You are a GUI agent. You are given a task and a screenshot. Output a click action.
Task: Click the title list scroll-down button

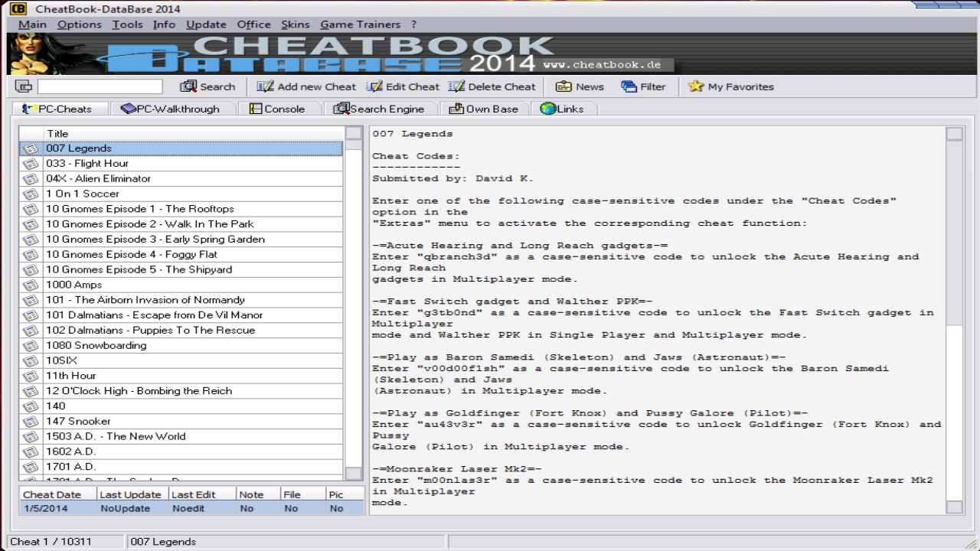353,474
